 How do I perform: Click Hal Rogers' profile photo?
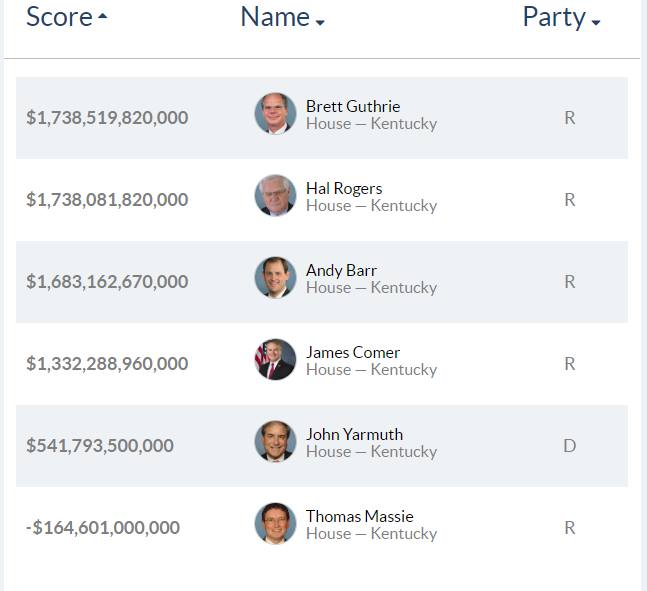(x=275, y=196)
